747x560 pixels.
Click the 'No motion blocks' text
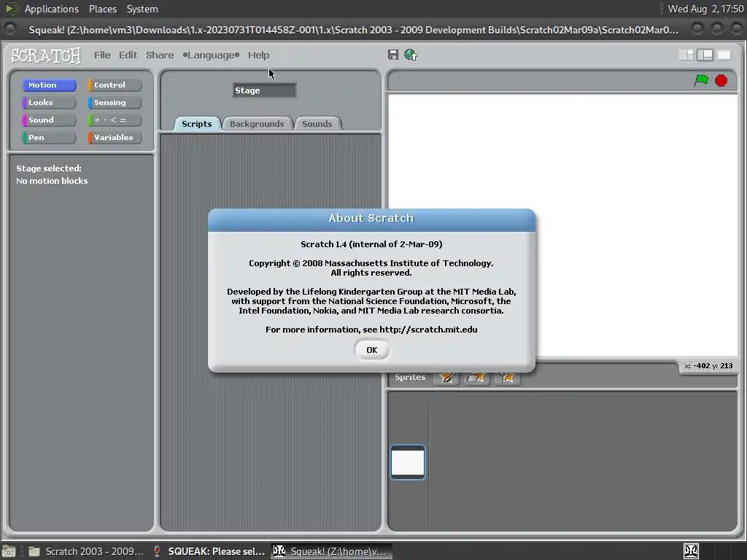tap(52, 181)
